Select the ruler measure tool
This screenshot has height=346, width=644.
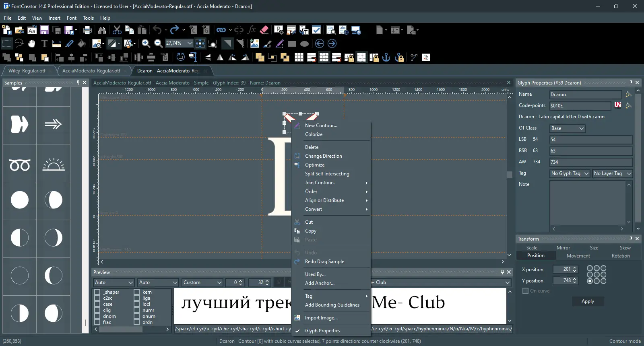click(57, 43)
